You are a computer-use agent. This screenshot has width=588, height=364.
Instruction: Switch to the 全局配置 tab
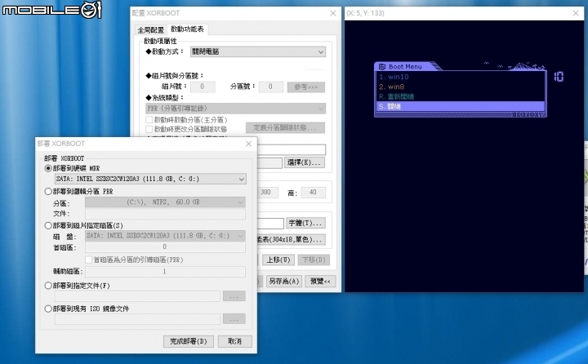coord(150,30)
